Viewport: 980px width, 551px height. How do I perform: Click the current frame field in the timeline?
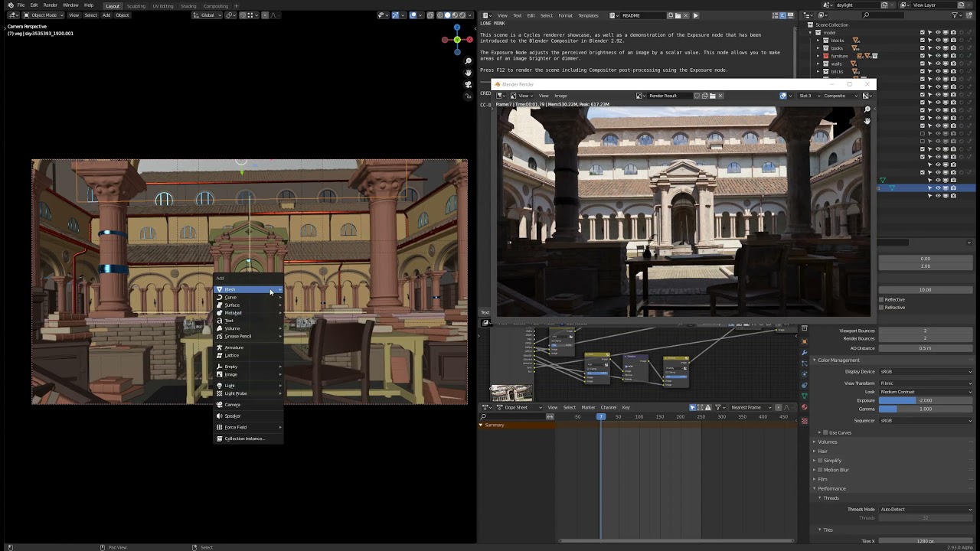601,416
